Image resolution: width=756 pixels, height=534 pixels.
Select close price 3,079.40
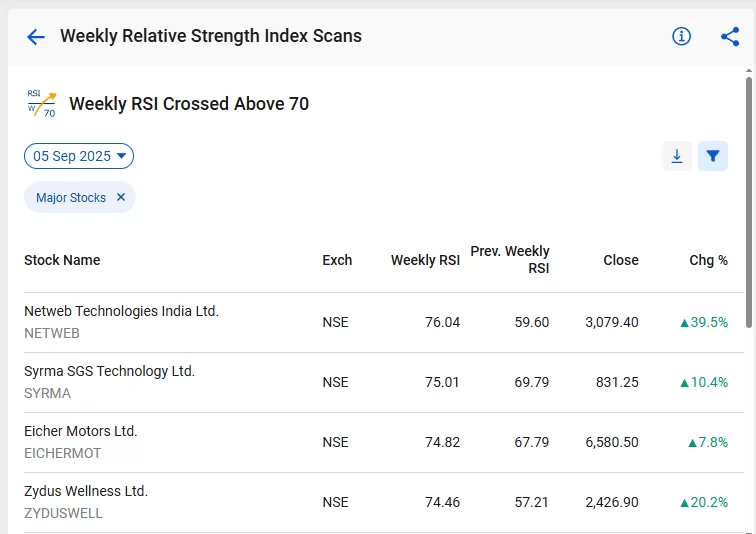(612, 322)
